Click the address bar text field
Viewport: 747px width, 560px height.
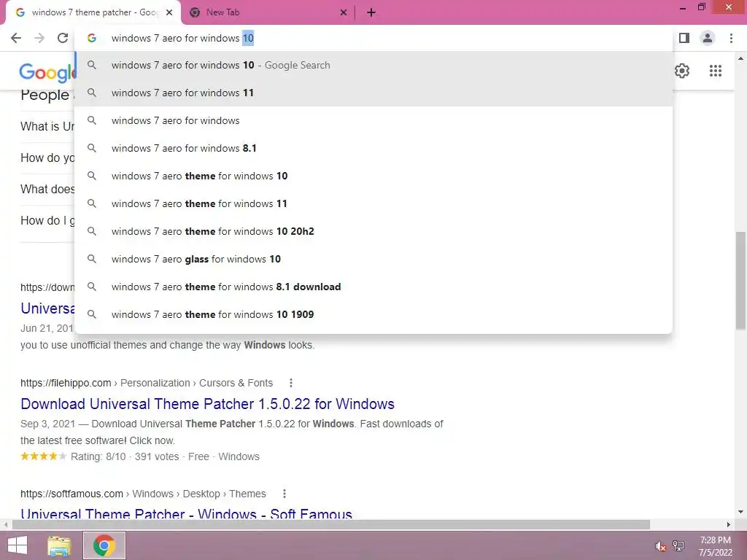pos(373,38)
